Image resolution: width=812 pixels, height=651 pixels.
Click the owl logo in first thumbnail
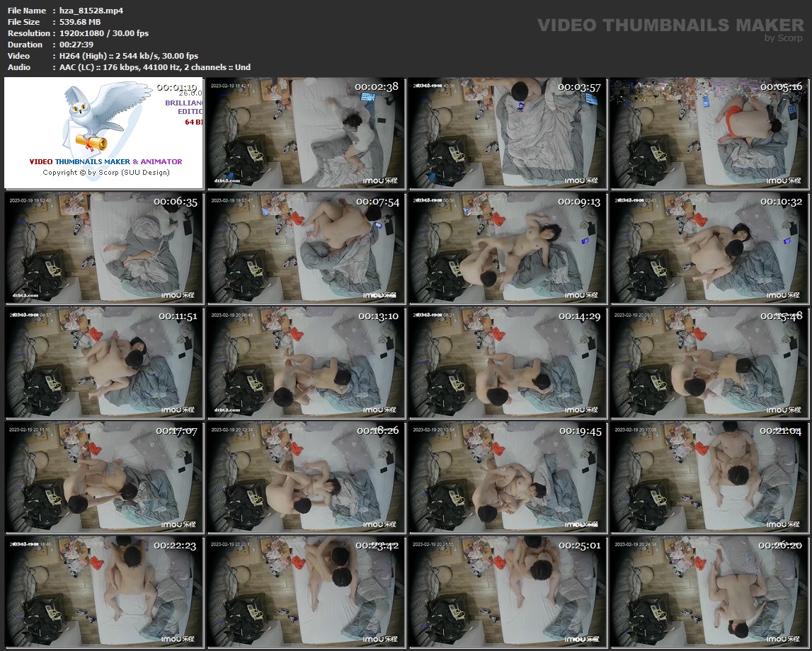tap(91, 115)
